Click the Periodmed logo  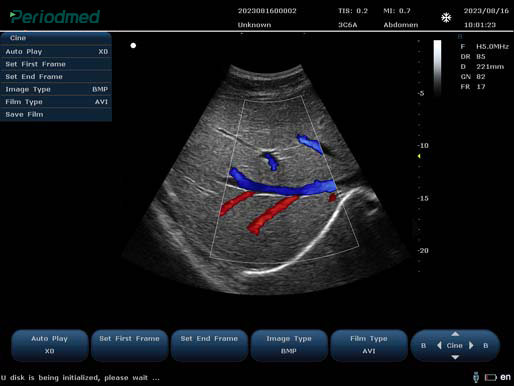coord(55,17)
